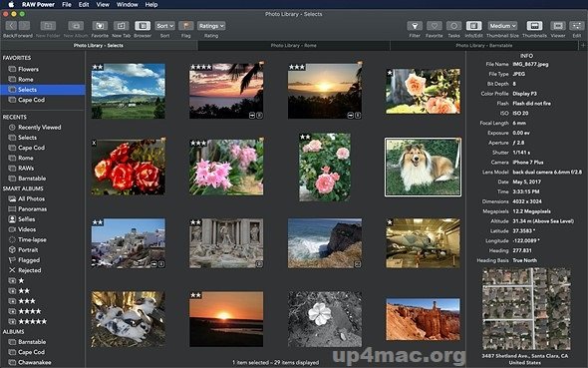Create a New Album from toolbar
Image resolution: width=588 pixels, height=368 pixels.
[76, 26]
